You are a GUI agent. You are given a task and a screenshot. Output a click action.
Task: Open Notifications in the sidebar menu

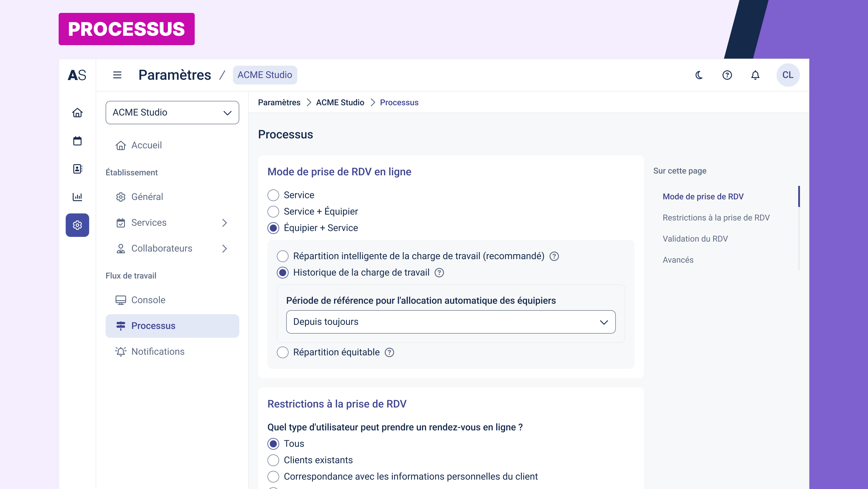158,351
